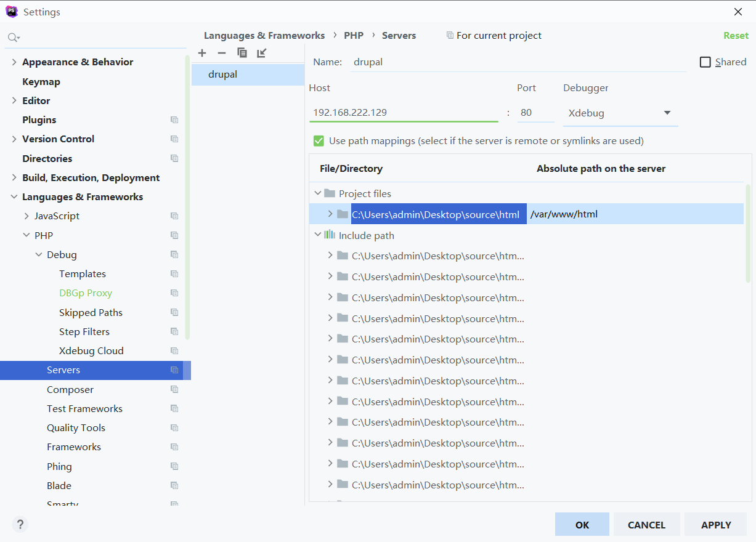
Task: Click project-level icon beside Composer
Action: click(174, 389)
